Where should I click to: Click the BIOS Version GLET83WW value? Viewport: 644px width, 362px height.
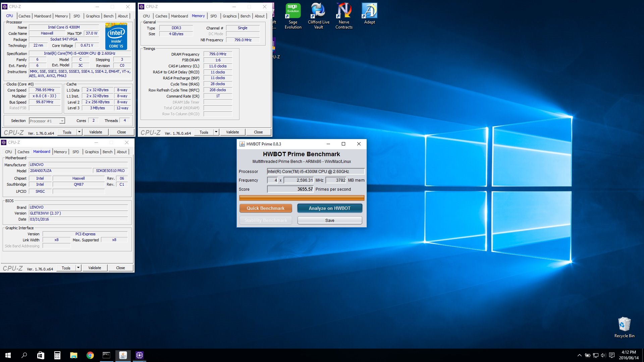[x=78, y=213]
